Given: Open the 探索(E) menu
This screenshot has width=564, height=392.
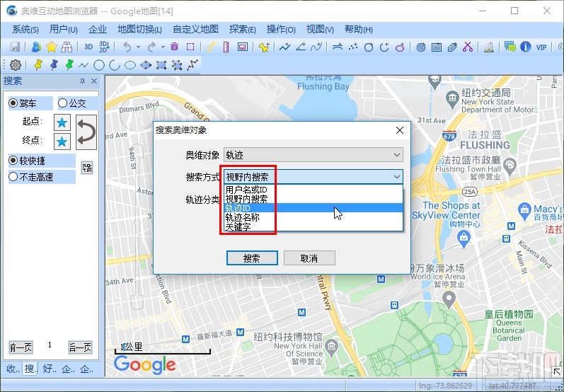Looking at the screenshot, I should pos(243,30).
